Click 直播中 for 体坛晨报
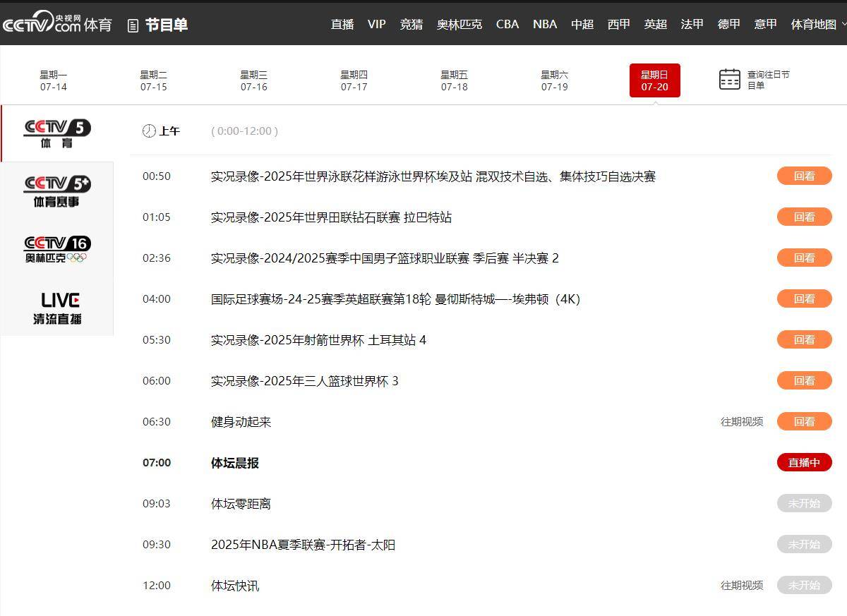 click(x=805, y=462)
